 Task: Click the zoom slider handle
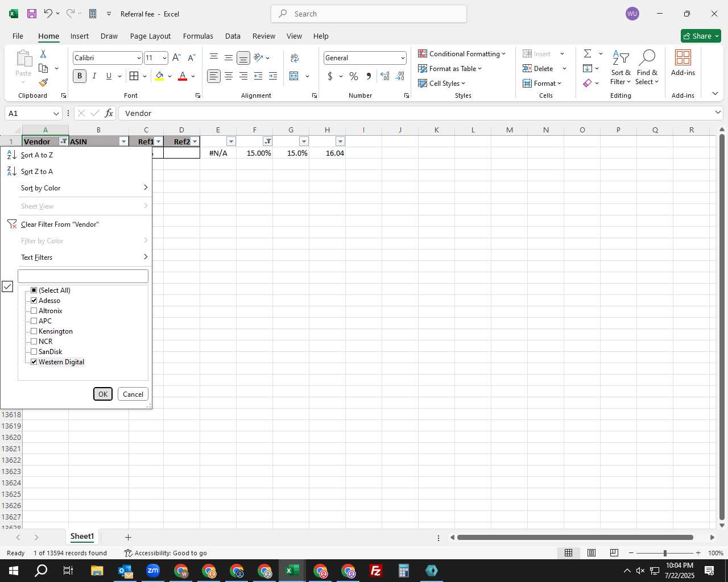(x=665, y=553)
